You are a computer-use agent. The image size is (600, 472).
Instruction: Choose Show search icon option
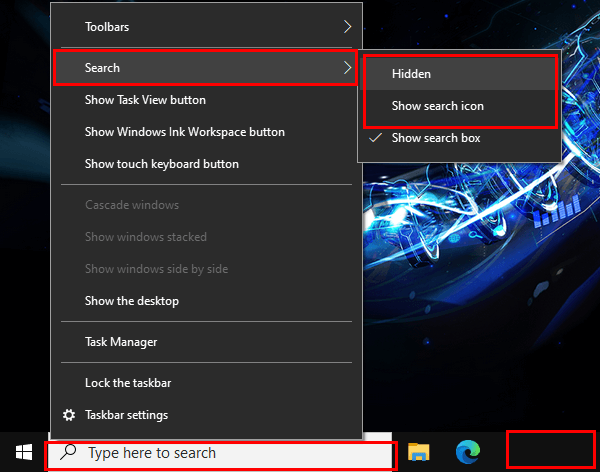tap(438, 106)
